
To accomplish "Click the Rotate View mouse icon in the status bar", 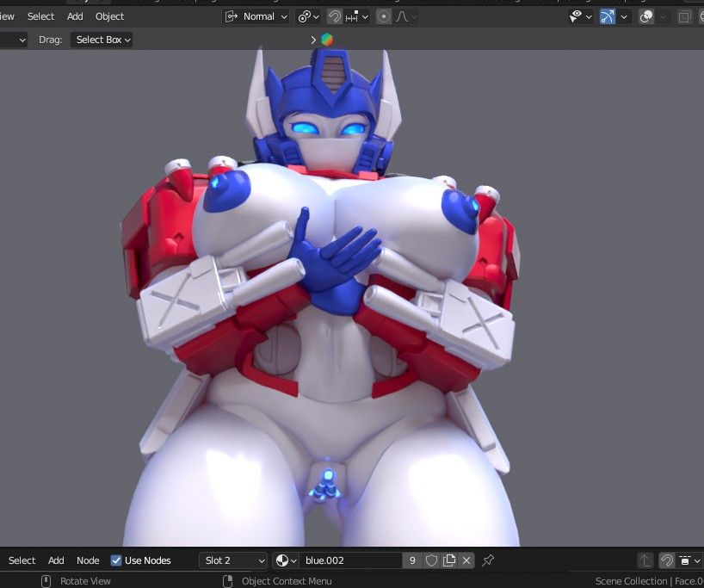I will click(x=46, y=581).
